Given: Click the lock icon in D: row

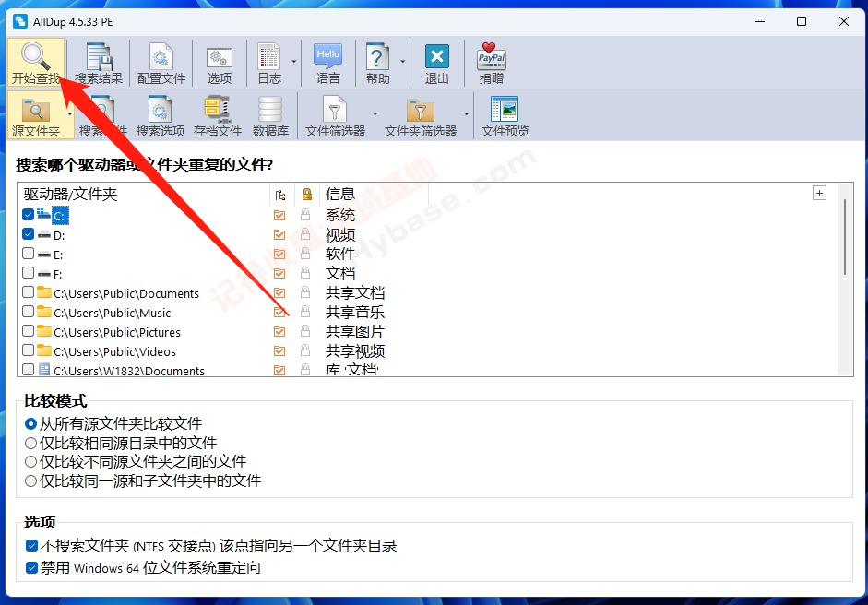Looking at the screenshot, I should pyautogui.click(x=305, y=234).
